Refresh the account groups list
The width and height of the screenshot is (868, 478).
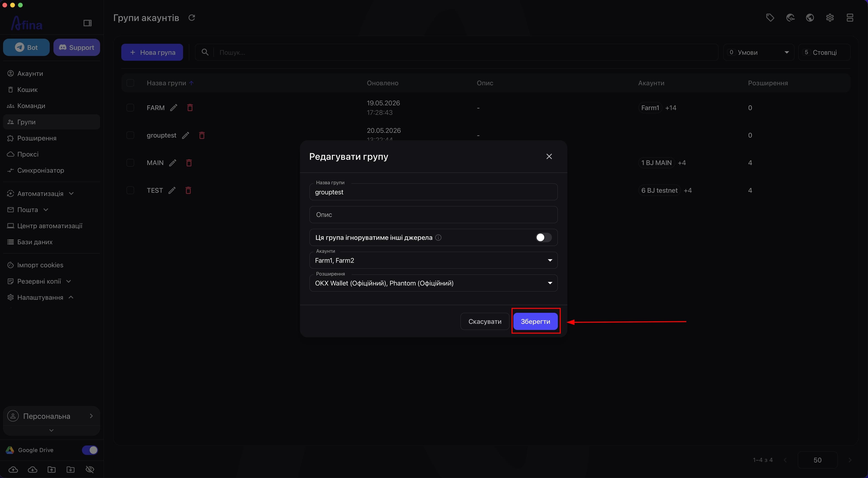tap(192, 18)
